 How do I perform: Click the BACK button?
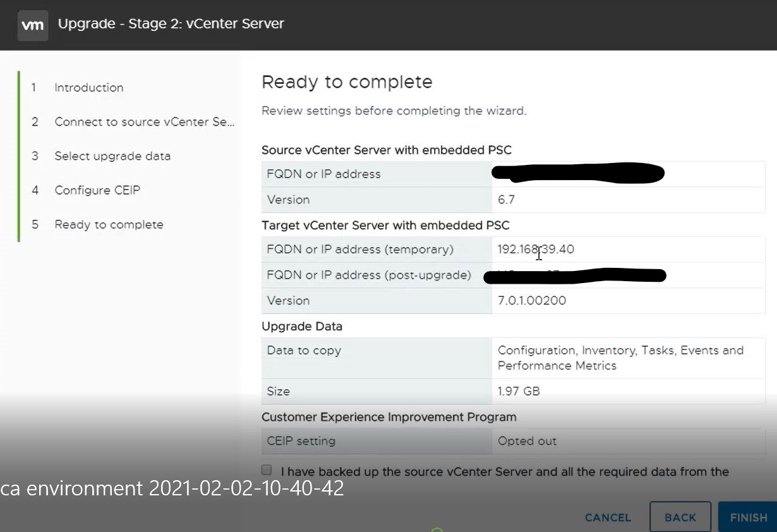pyautogui.click(x=680, y=517)
